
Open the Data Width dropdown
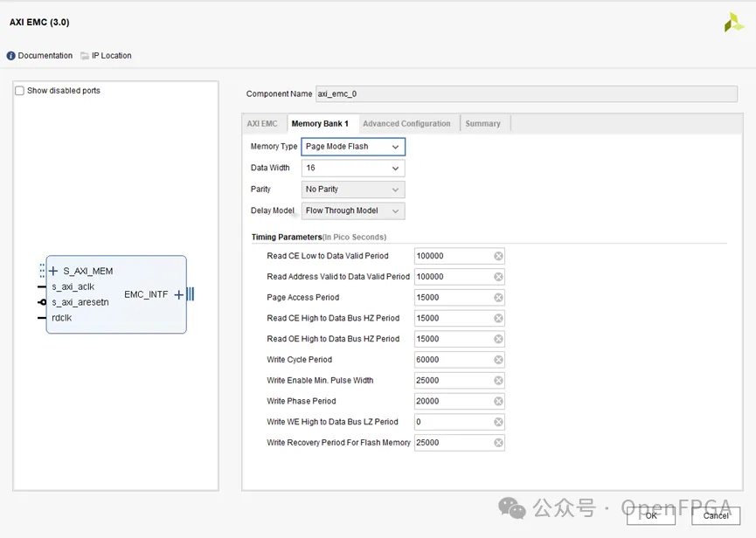pyautogui.click(x=353, y=168)
